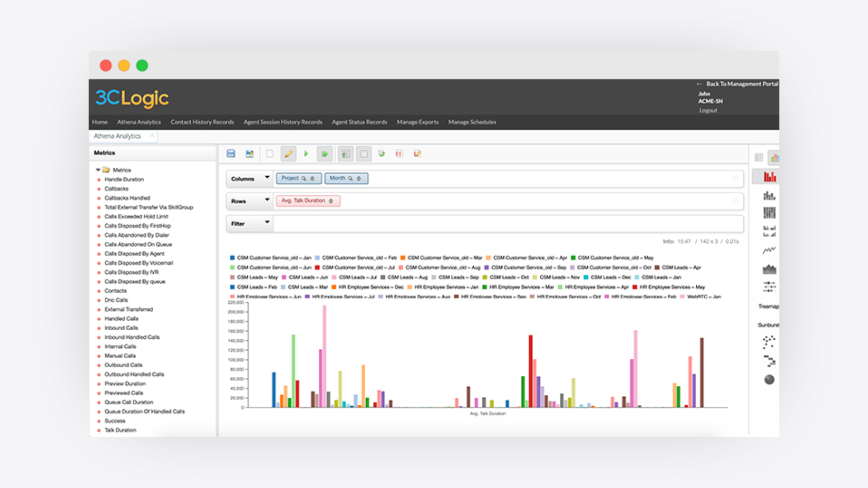Viewport: 868px width, 488px height.
Task: Select the Handle Duration metric
Action: (x=124, y=179)
